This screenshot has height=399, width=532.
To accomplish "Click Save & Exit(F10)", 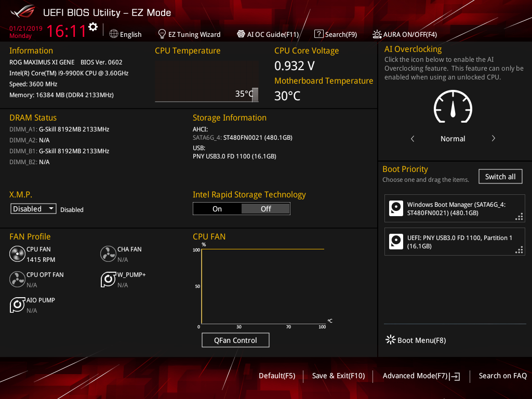I will [x=338, y=376].
